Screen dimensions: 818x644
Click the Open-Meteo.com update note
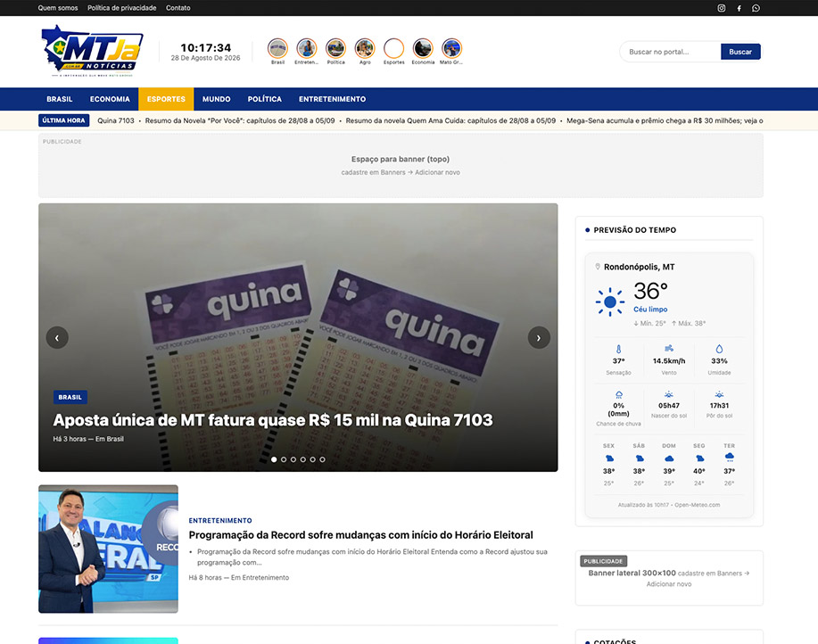669,505
